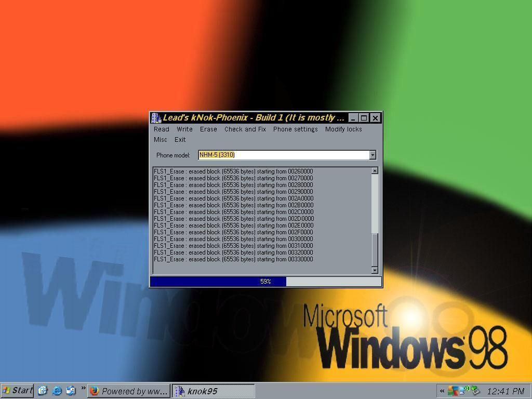The width and height of the screenshot is (532, 399).
Task: Launch Outlook Express from Quick Launch
Action: point(71,391)
